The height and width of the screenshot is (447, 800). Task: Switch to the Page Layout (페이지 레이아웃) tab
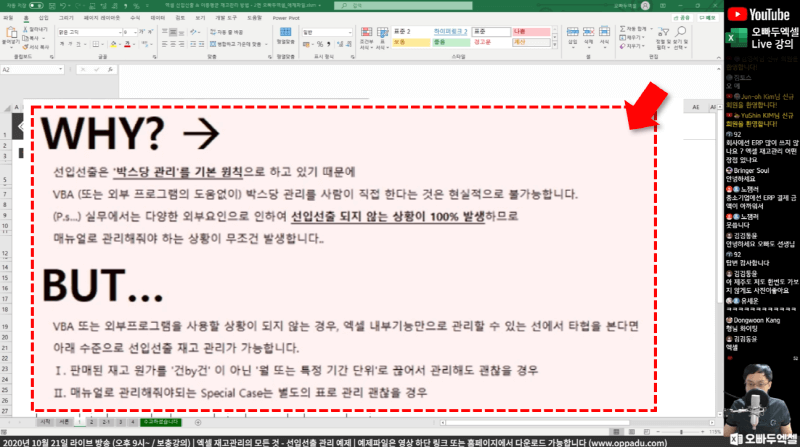tap(102, 18)
